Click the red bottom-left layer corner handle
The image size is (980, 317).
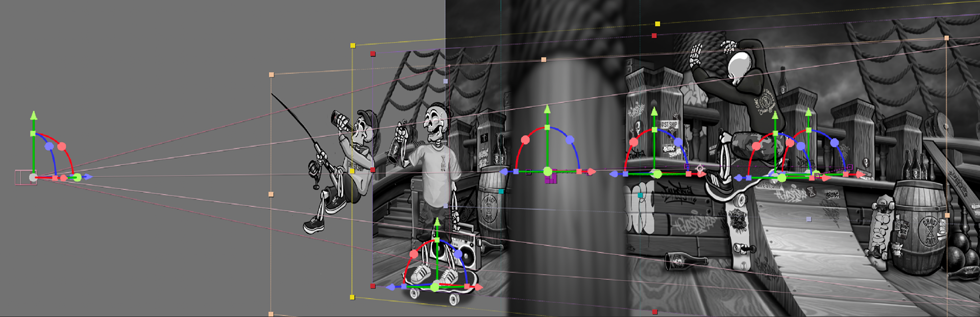click(x=373, y=286)
